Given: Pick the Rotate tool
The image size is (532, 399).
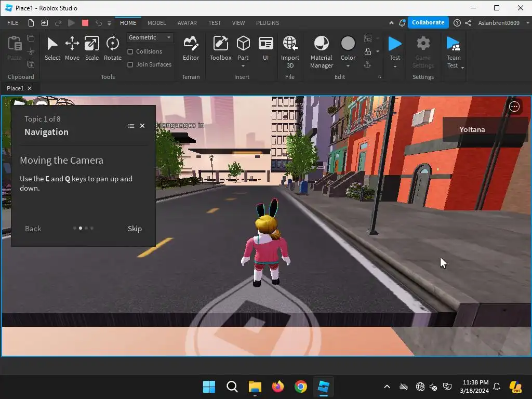Looking at the screenshot, I should pos(112,48).
